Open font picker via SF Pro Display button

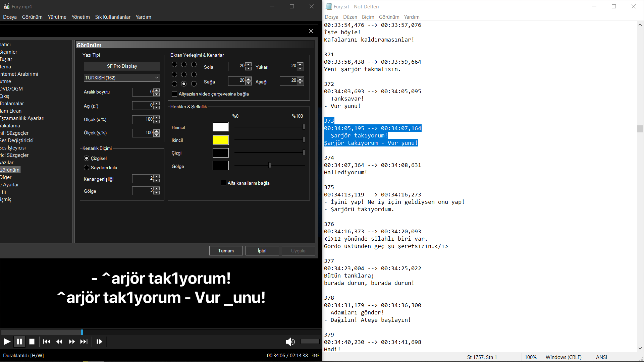click(122, 66)
